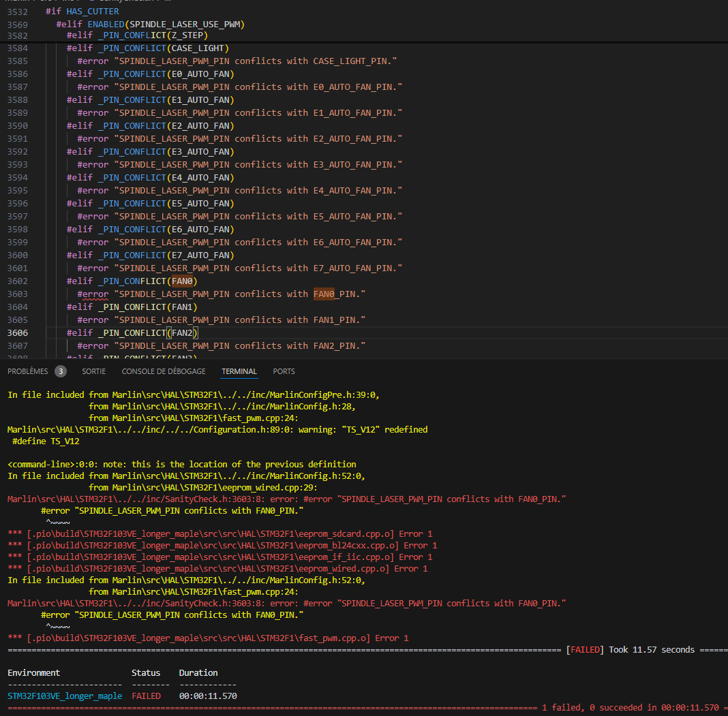Click the problems count badge showing 3

pos(61,371)
